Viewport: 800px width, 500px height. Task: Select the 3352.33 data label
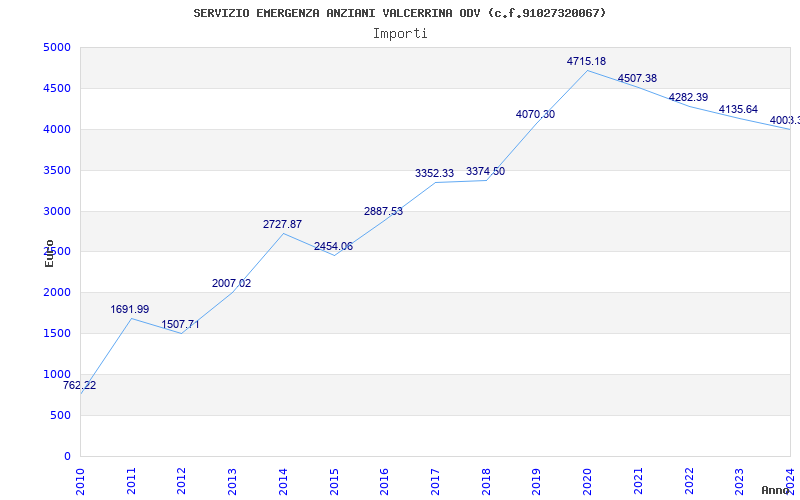coord(434,173)
